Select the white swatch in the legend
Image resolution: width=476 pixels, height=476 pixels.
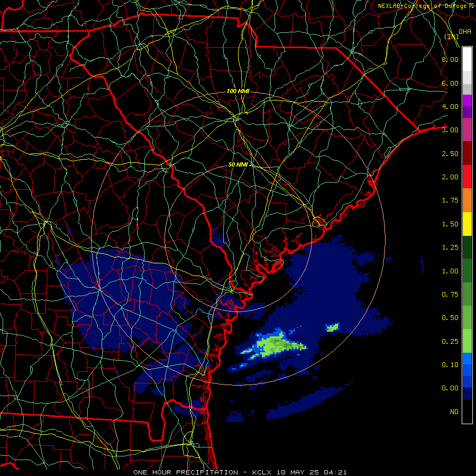point(467,59)
